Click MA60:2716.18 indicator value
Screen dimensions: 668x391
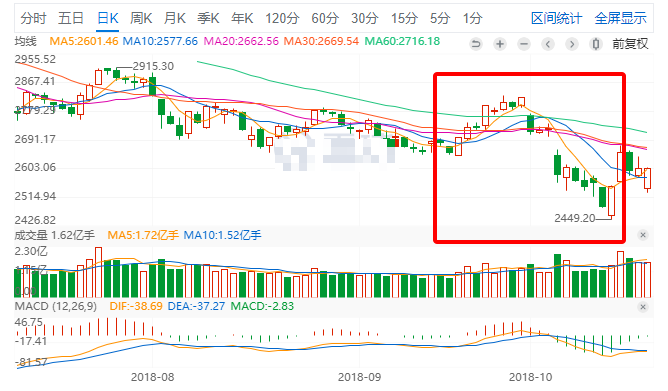(x=402, y=41)
